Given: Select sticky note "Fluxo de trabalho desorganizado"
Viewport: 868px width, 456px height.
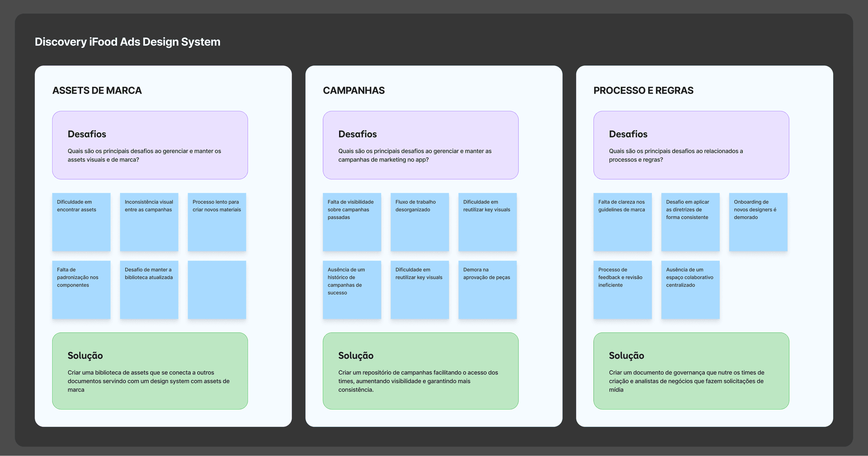Looking at the screenshot, I should click(x=420, y=222).
